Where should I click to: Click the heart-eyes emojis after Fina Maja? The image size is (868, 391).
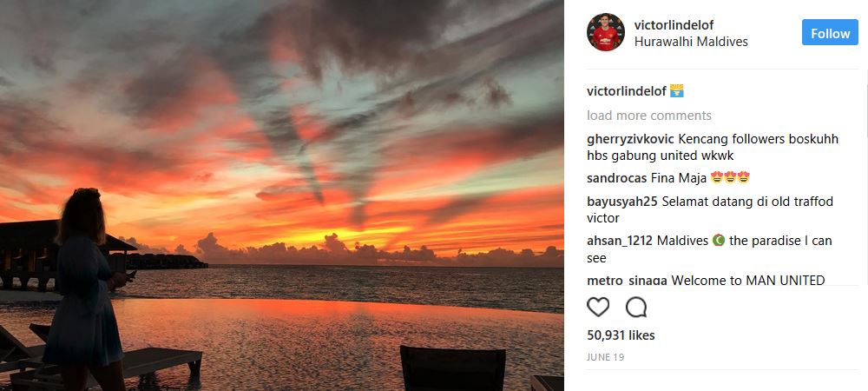[730, 178]
